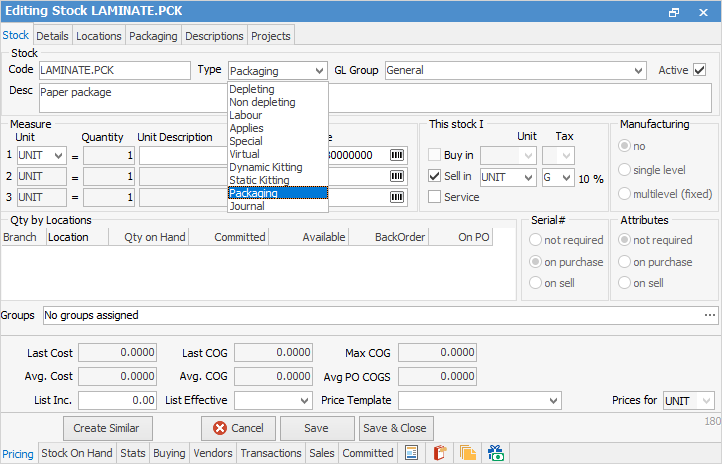The width and height of the screenshot is (722, 464).
Task: Open the Sell in Tax dropdown
Action: (566, 177)
